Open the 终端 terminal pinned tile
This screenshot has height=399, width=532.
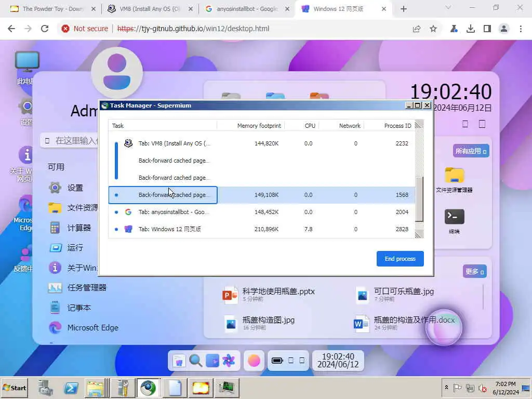[454, 221]
